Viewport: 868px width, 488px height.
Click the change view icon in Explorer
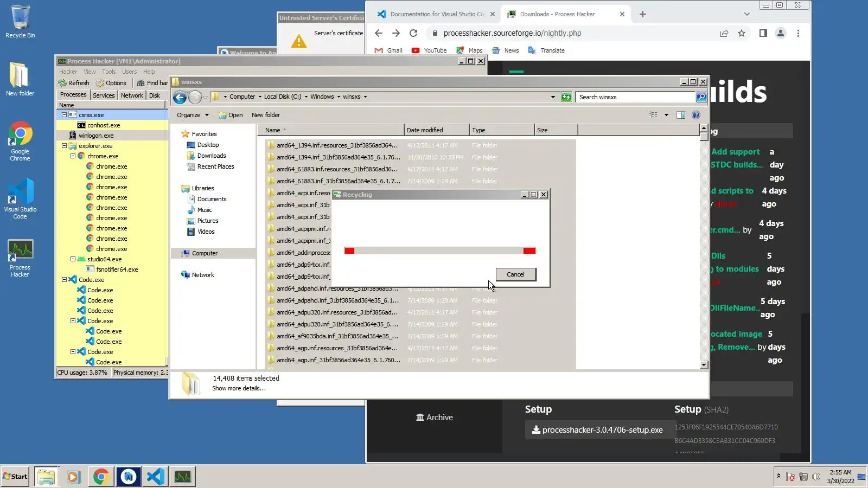[x=653, y=115]
